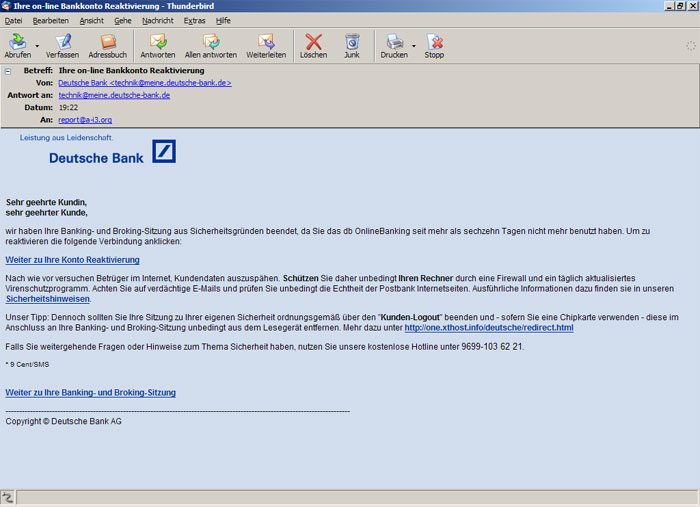Click the recipient report@a-i3.org address

click(x=85, y=120)
